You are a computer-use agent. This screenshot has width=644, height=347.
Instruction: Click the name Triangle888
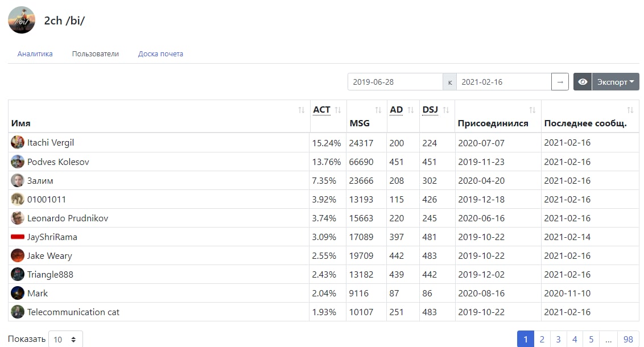click(x=50, y=274)
